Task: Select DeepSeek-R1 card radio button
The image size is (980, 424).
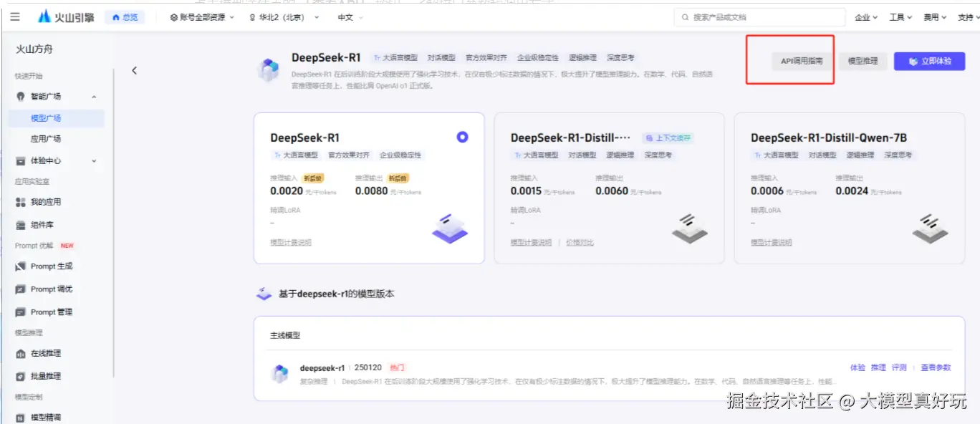Action: [462, 137]
